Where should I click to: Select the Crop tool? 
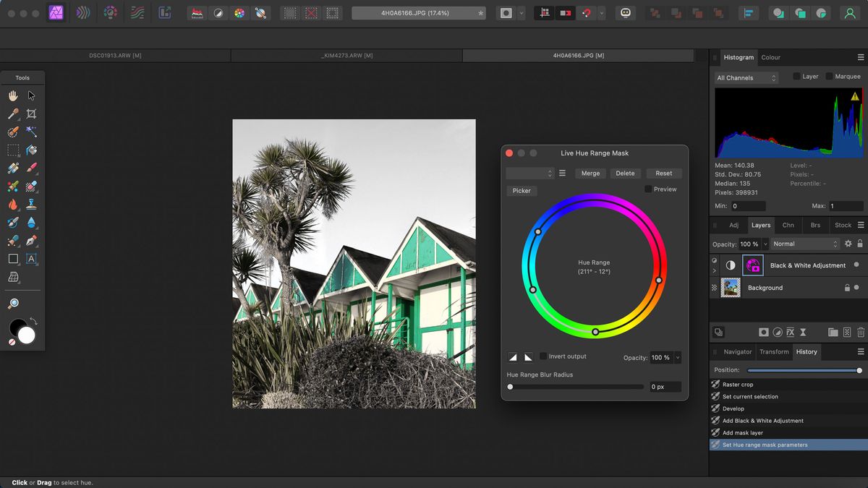click(x=32, y=114)
